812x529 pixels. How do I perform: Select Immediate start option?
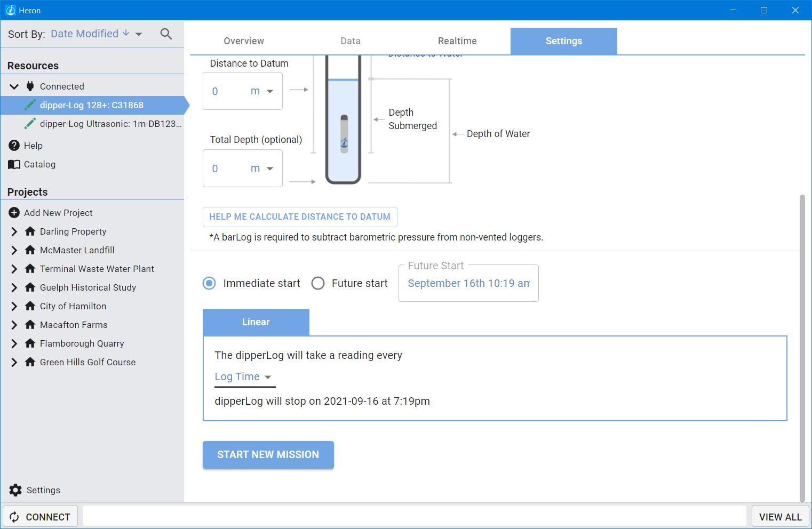click(209, 283)
